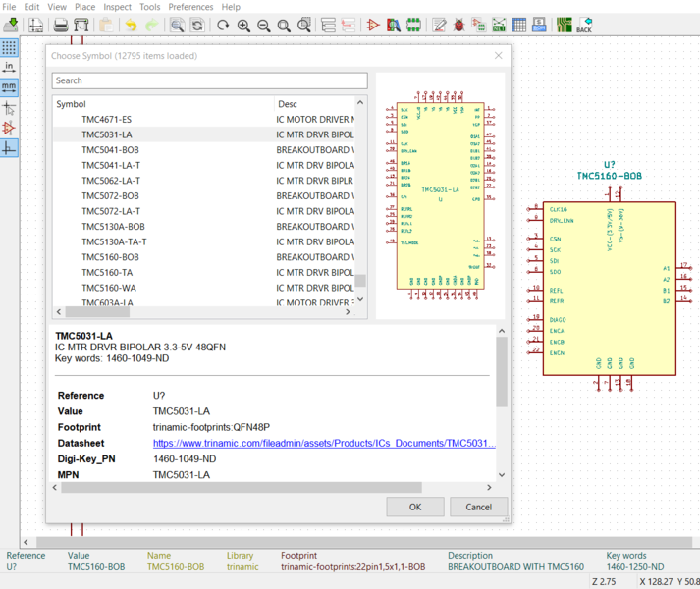Click the Plot schematic icon
This screenshot has width=700, height=589.
tap(81, 25)
